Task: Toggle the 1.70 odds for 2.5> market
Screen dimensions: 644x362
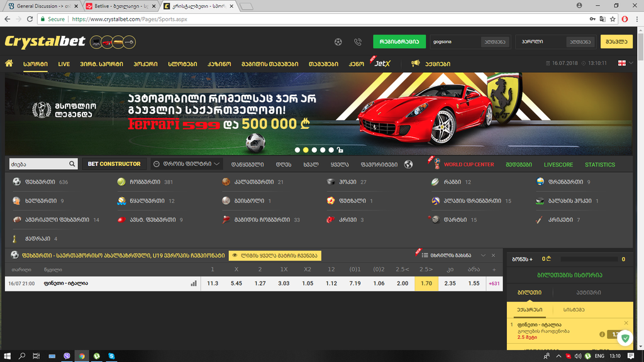Action: point(426,283)
